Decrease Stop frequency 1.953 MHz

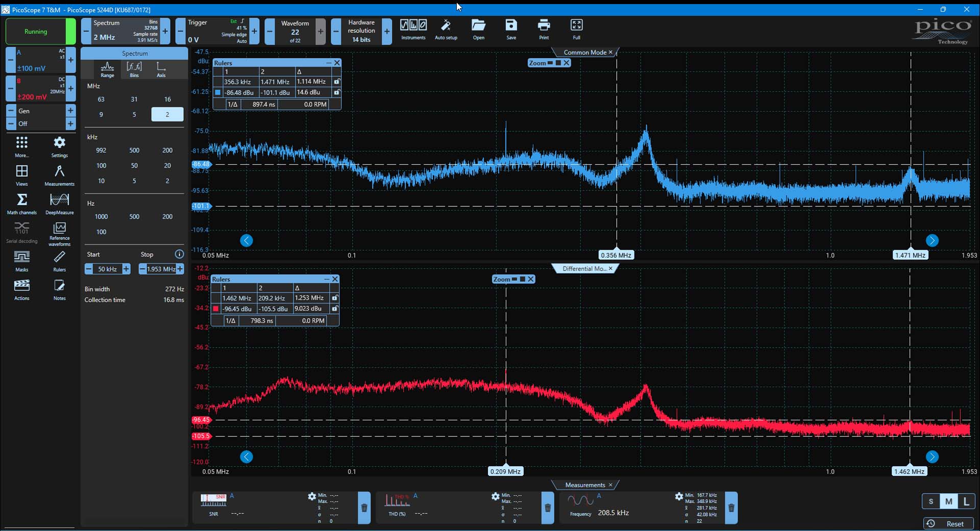(x=142, y=269)
